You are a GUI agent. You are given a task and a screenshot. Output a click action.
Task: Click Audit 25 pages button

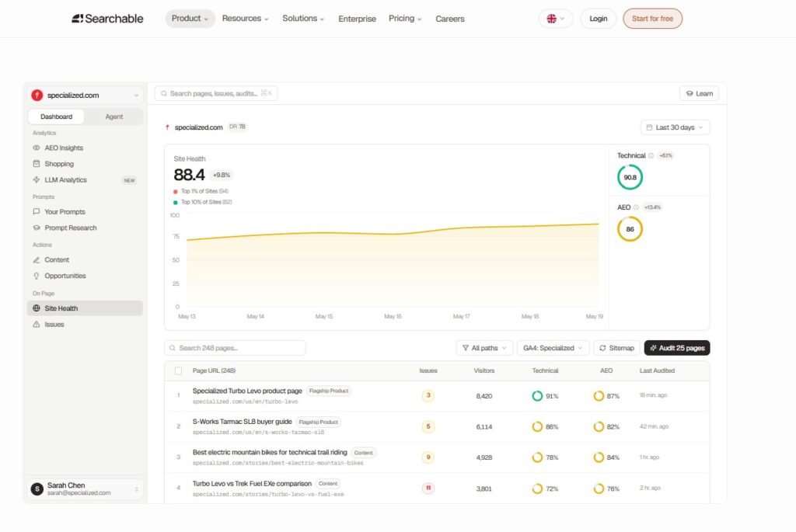pyautogui.click(x=677, y=348)
